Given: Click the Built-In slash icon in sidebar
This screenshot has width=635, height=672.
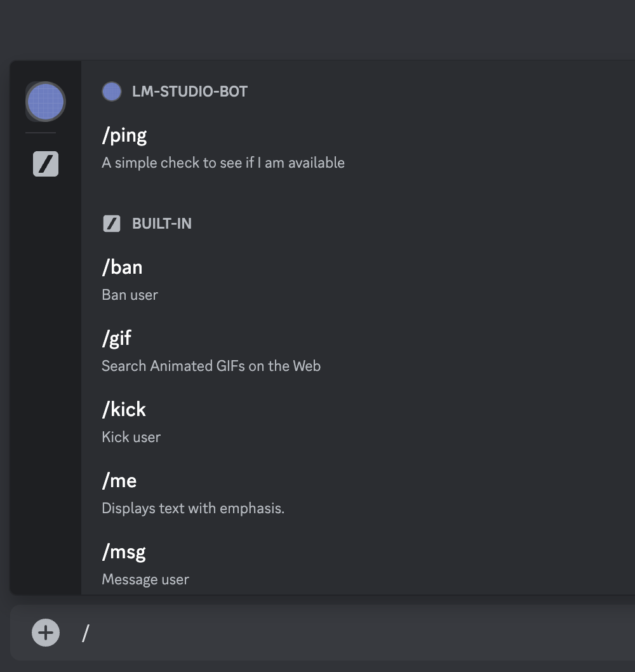Looking at the screenshot, I should pos(45,164).
